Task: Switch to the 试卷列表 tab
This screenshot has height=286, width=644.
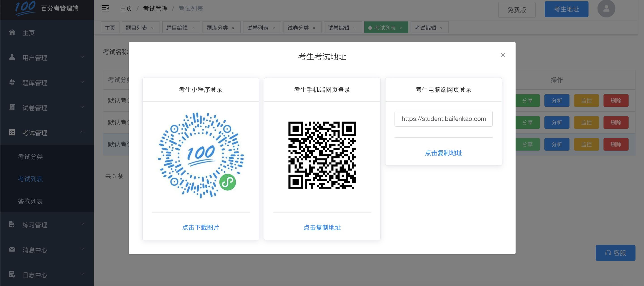Action: pyautogui.click(x=258, y=28)
